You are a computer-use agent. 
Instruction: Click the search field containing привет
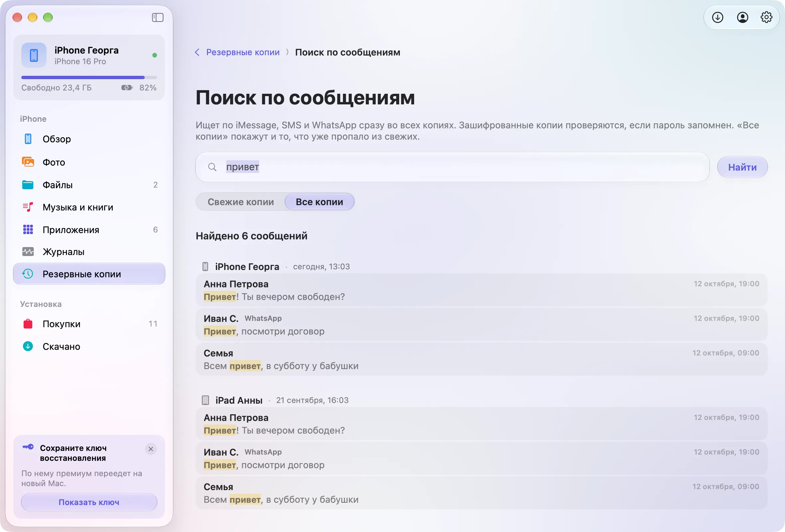(x=452, y=167)
